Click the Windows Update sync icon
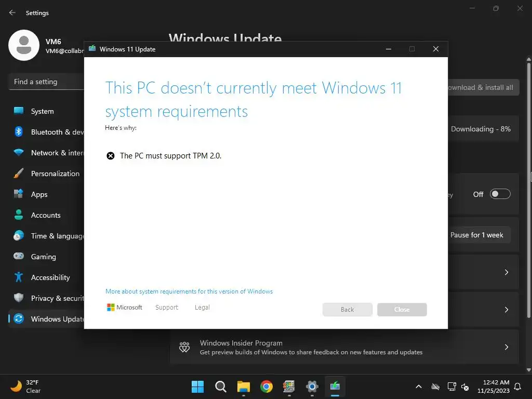 point(19,318)
